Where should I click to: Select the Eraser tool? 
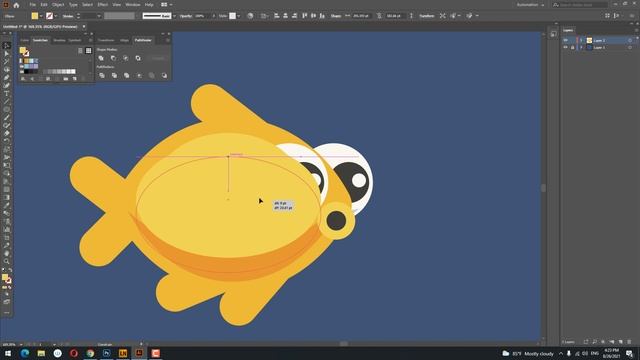click(x=7, y=133)
